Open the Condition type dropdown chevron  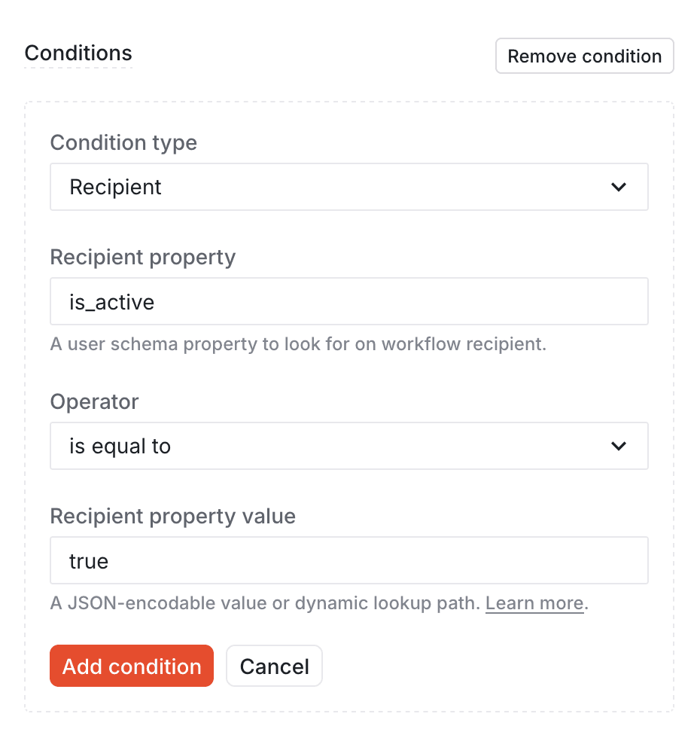click(619, 187)
